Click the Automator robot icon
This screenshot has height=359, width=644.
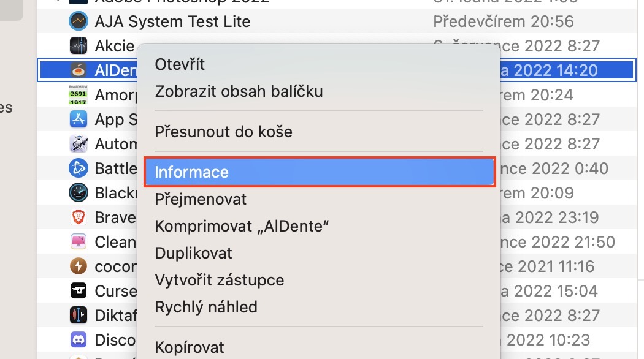click(x=79, y=144)
